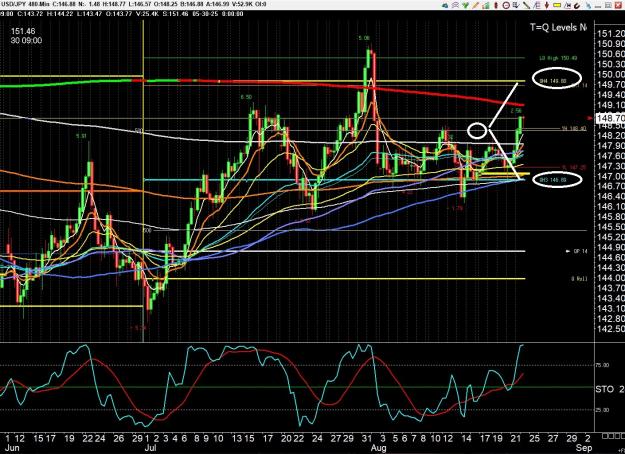Screen dimensions: 625x454
Task: Click the green checkmark toolbar icon
Action: (466, 5)
